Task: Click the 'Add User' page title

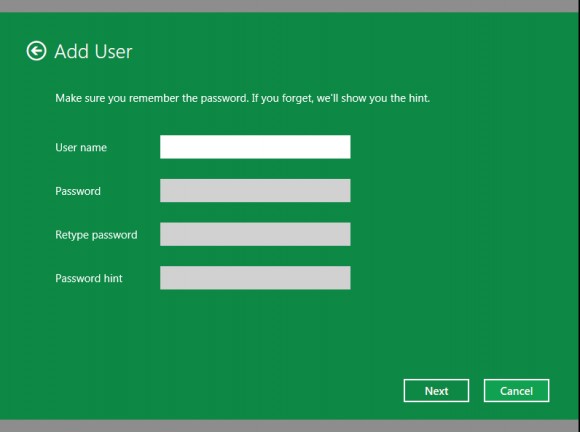Action: (93, 51)
